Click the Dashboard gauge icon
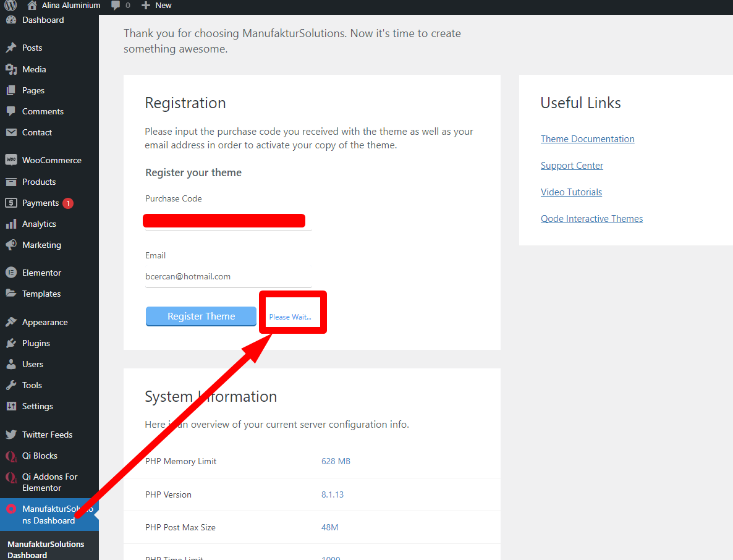Viewport: 733px width, 560px height. (x=11, y=20)
